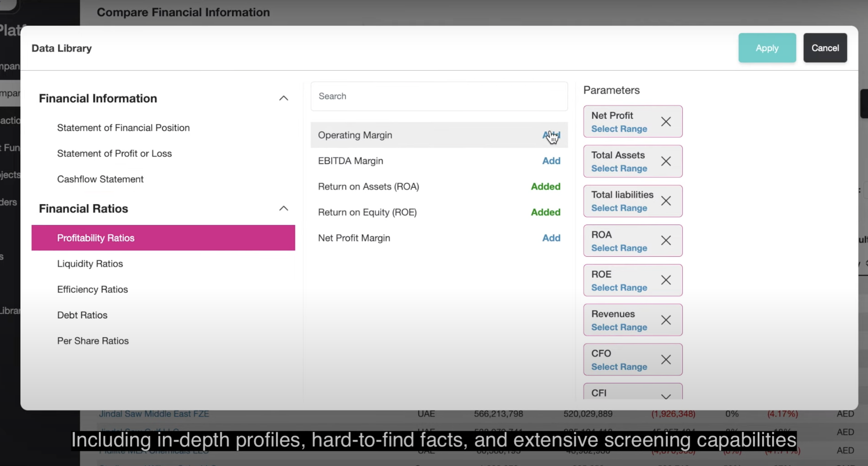Remove the Net Profit parameter
This screenshot has height=466, width=868.
click(666, 122)
